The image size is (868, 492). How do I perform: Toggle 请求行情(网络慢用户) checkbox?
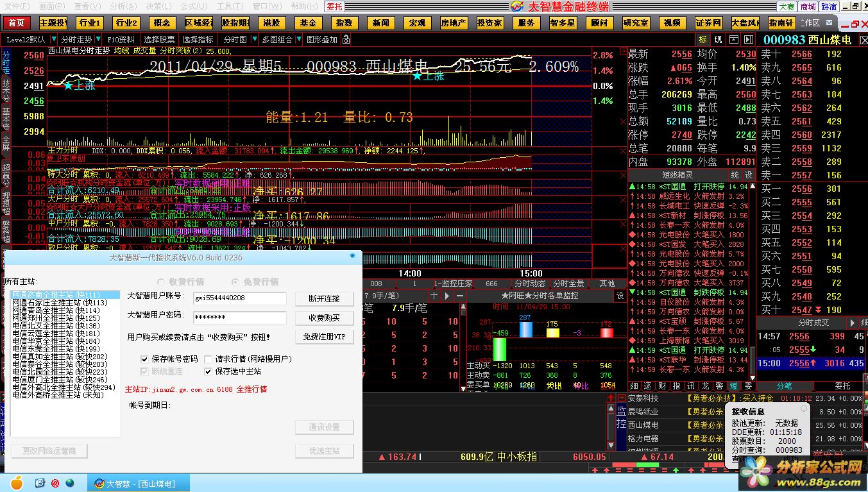[208, 359]
